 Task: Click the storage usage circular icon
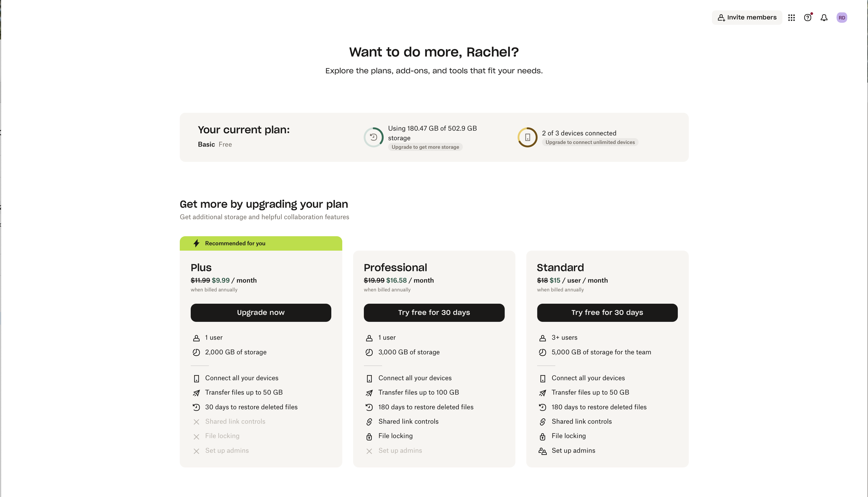[x=374, y=137]
